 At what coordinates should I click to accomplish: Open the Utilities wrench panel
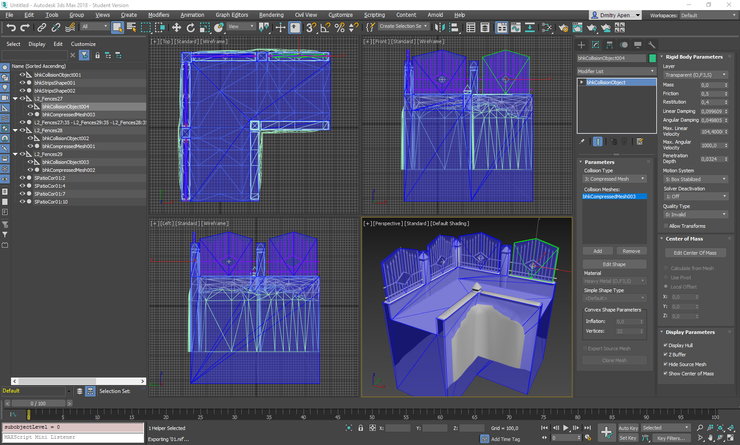point(652,45)
